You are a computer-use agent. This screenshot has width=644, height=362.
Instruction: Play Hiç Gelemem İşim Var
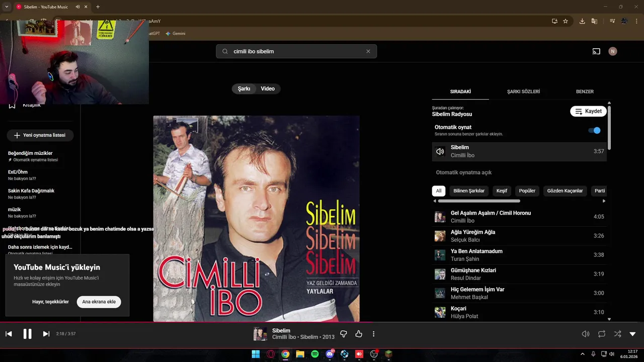point(519,293)
